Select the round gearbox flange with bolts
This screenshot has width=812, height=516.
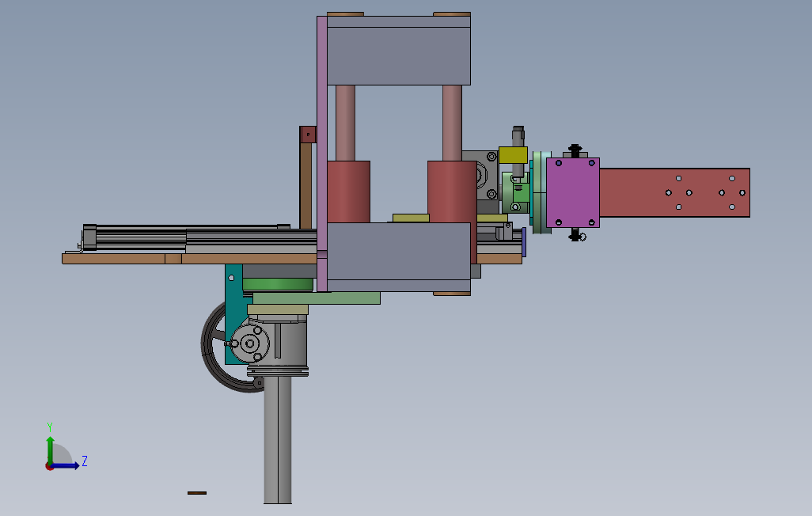[x=249, y=343]
